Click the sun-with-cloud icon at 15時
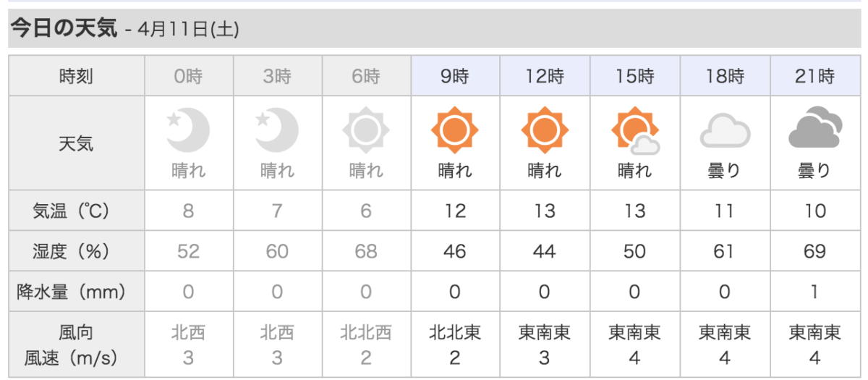The height and width of the screenshot is (380, 868). point(634,132)
